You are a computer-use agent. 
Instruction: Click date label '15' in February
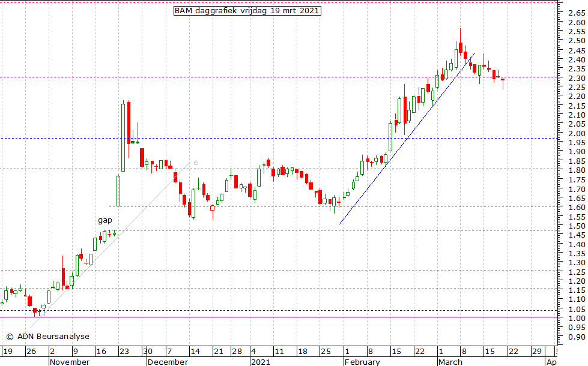click(x=396, y=352)
